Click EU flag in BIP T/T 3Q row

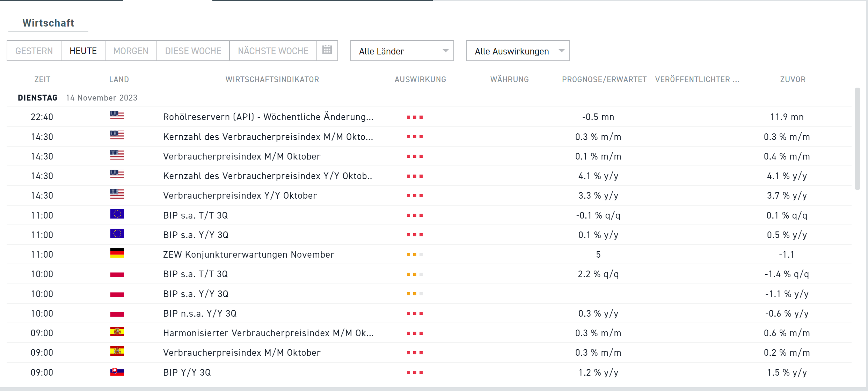[117, 214]
